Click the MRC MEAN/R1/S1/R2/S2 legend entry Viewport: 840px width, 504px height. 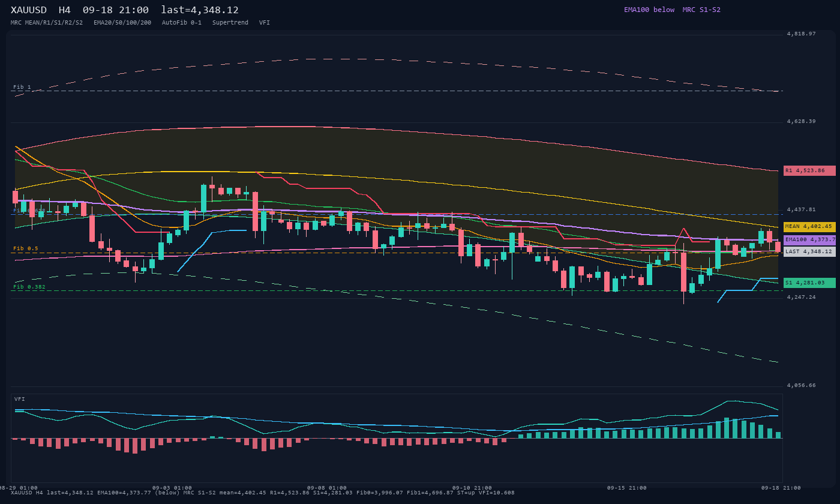pos(47,23)
